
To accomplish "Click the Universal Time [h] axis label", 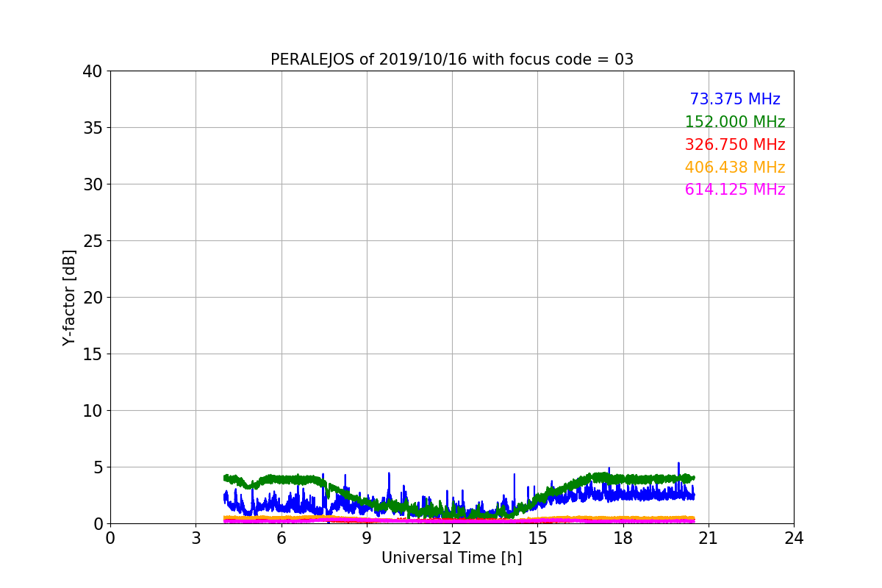I will pyautogui.click(x=452, y=558).
